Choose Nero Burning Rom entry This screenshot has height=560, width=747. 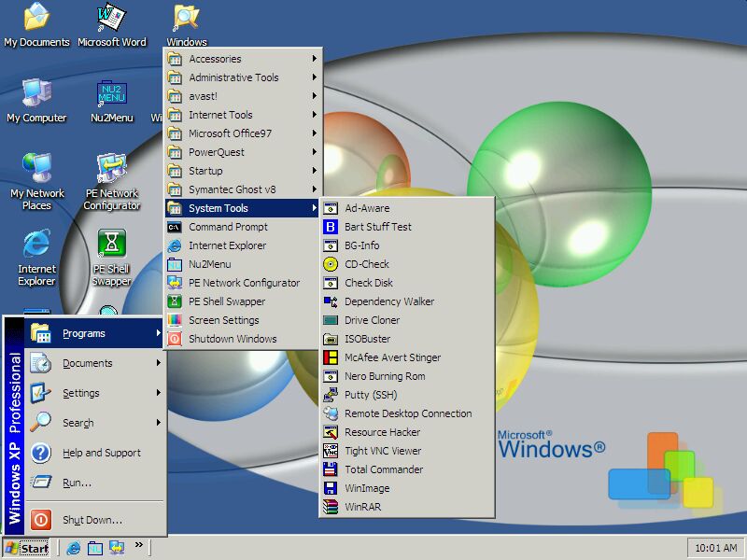407,376
